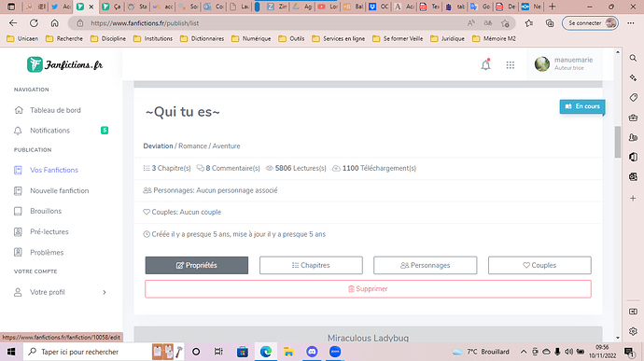Click the Supprimer button
644x361 pixels.
click(368, 289)
